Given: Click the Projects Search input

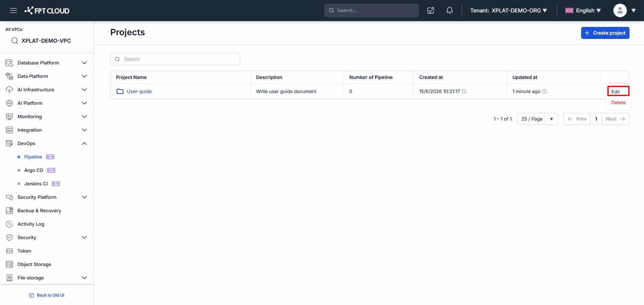Looking at the screenshot, I should coord(175,59).
